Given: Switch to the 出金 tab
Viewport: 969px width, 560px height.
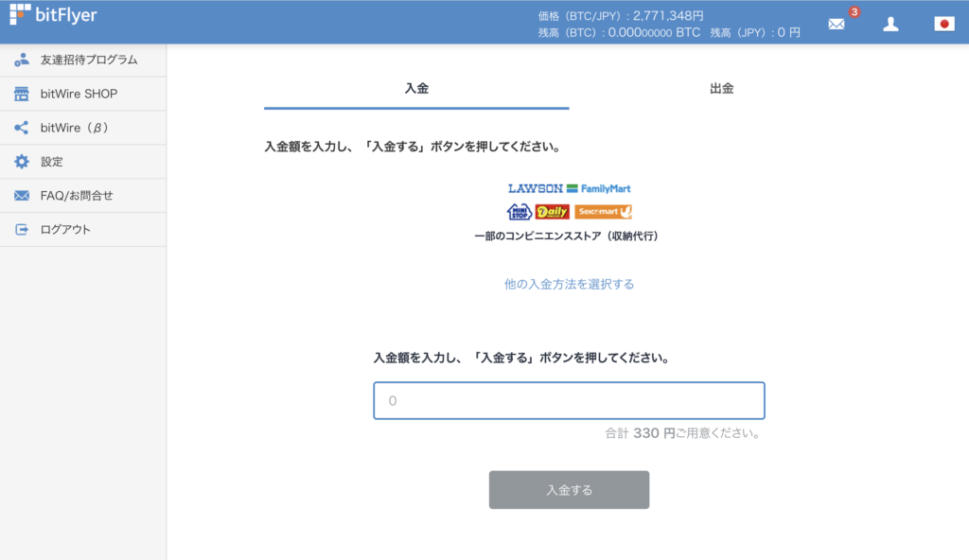Looking at the screenshot, I should (x=724, y=87).
